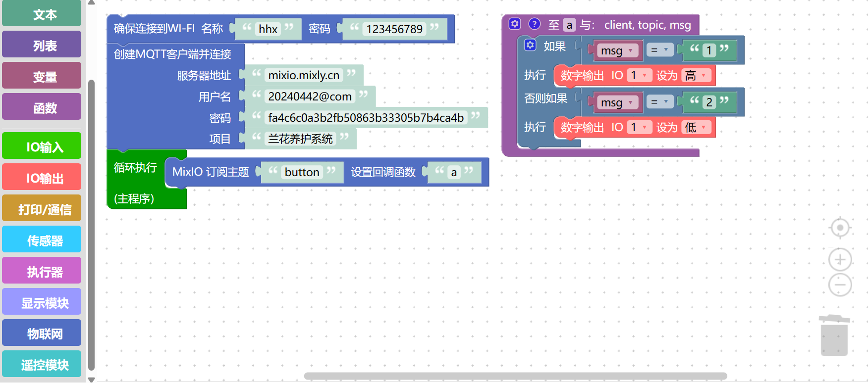Center the workspace with the crosshair icon

(840, 228)
